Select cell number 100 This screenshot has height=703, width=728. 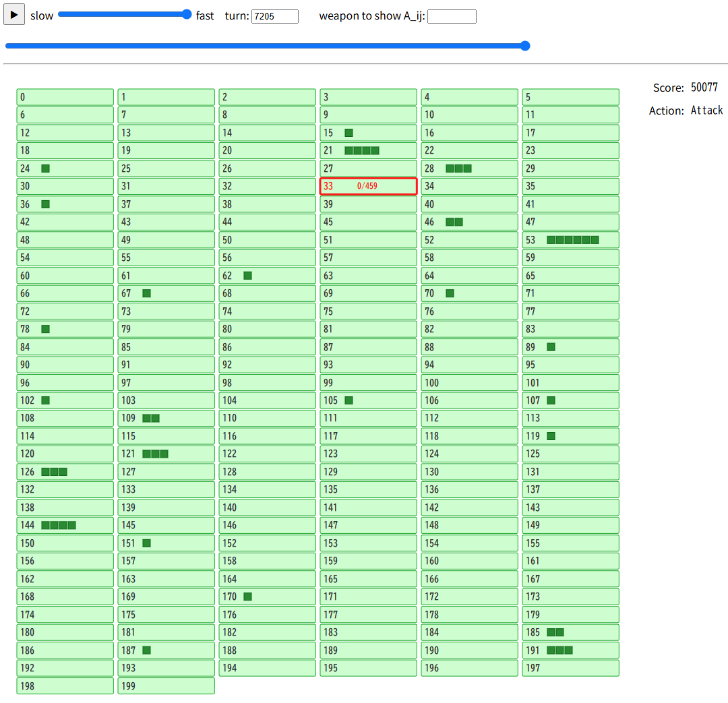pos(469,383)
